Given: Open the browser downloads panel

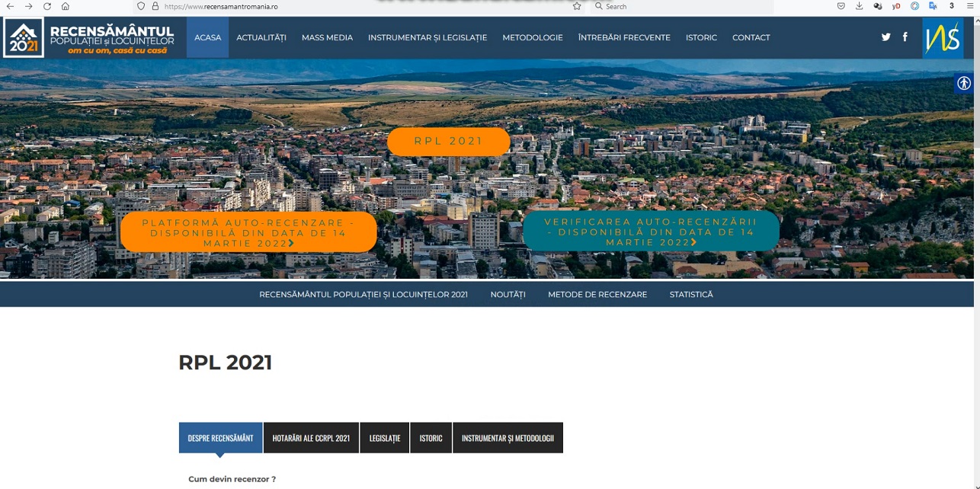Looking at the screenshot, I should click(859, 6).
